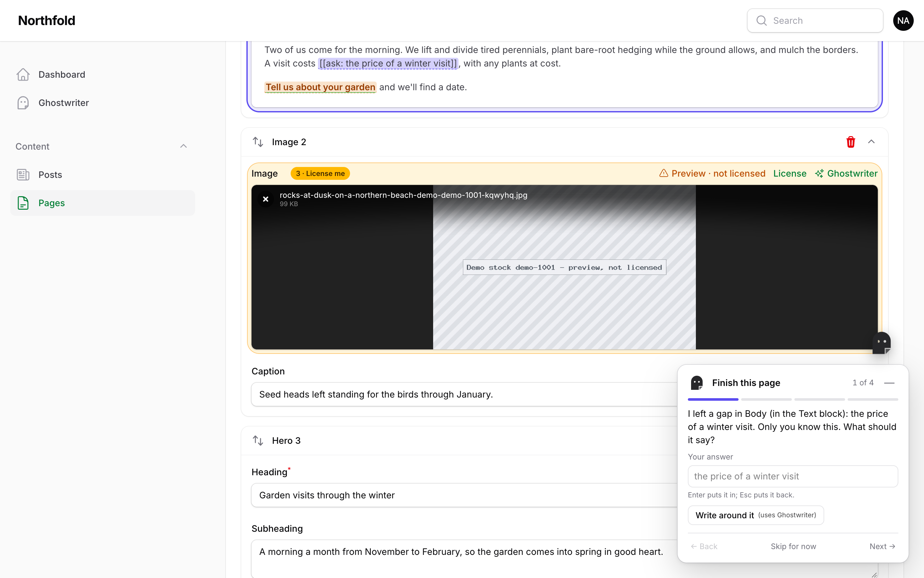Collapse the Content sidebar section
This screenshot has height=578, width=924.
[184, 146]
